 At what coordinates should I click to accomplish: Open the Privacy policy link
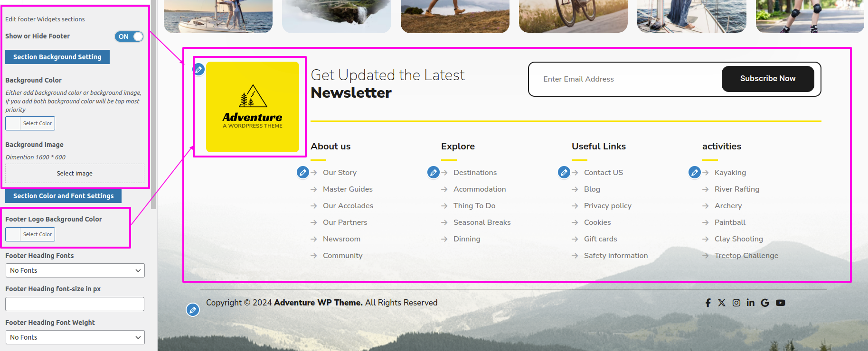tap(607, 206)
